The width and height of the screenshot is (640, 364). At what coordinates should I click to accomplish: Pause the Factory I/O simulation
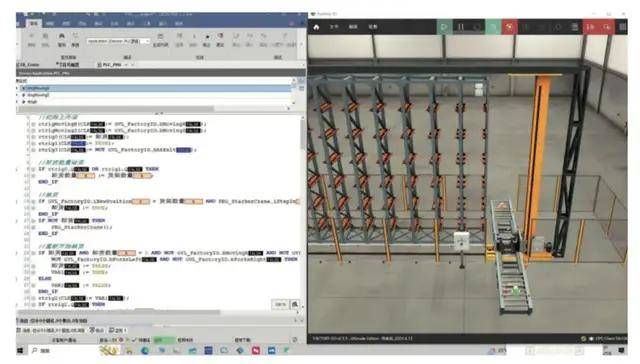click(460, 27)
